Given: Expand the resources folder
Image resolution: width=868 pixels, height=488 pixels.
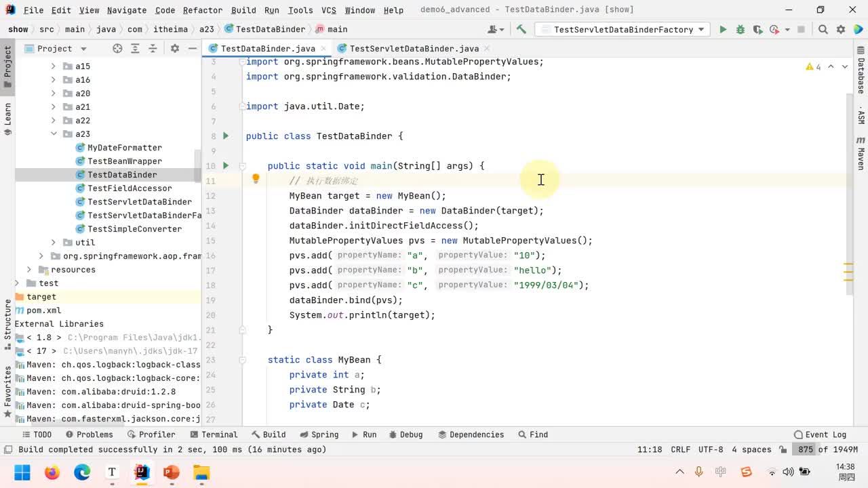Looking at the screenshot, I should coord(28,270).
